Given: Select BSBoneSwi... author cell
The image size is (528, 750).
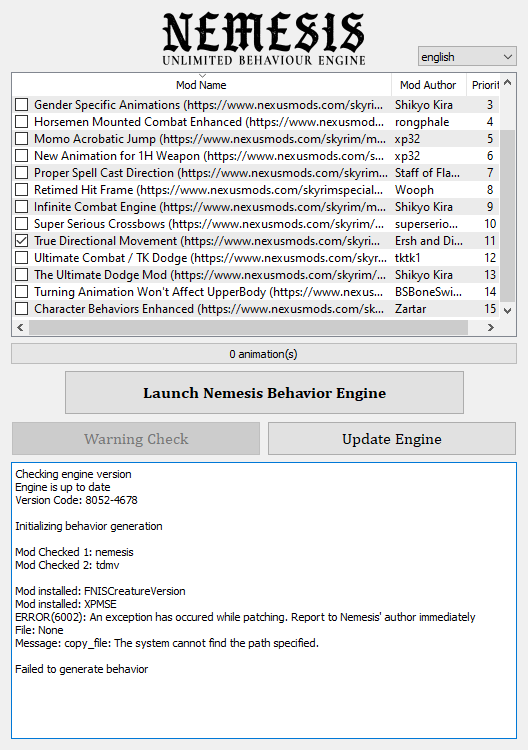Looking at the screenshot, I should 428,292.
